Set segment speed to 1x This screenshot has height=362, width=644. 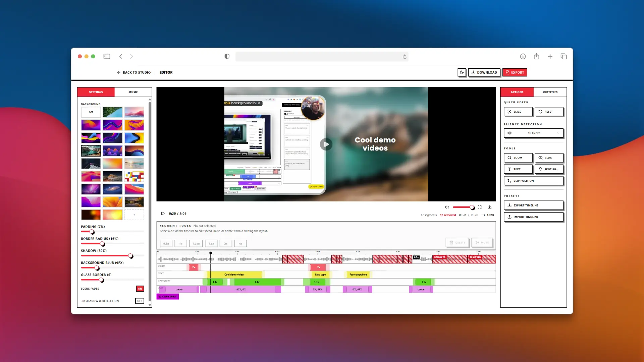pos(181,244)
